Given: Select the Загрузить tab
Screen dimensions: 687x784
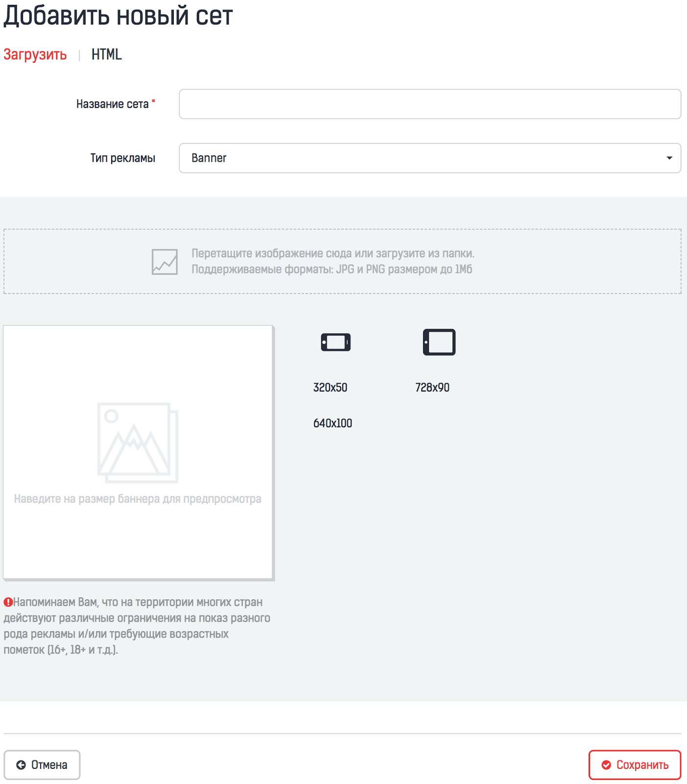Looking at the screenshot, I should pos(35,54).
